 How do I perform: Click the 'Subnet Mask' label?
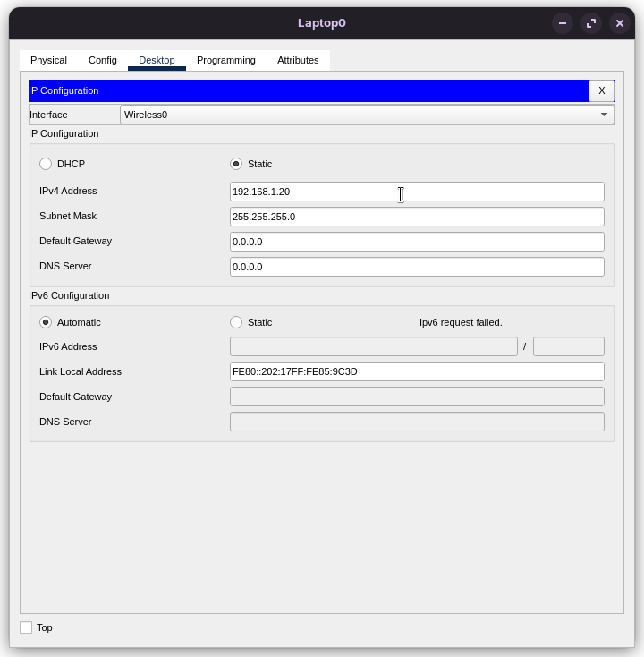coord(68,217)
